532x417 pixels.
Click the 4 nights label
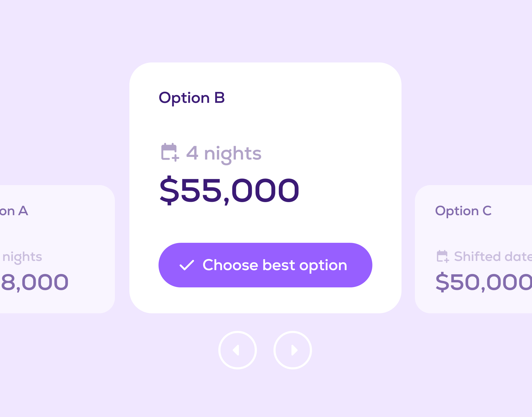[x=224, y=154]
